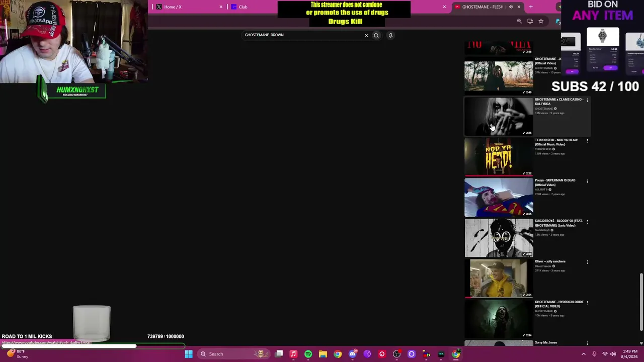Open Spotify from the taskbar
The image size is (644, 362).
[308, 354]
